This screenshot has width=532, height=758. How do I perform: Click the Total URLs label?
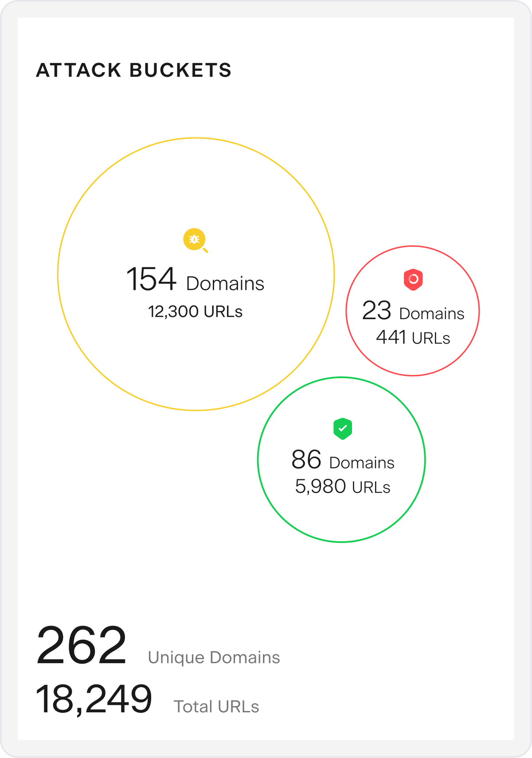pos(216,707)
